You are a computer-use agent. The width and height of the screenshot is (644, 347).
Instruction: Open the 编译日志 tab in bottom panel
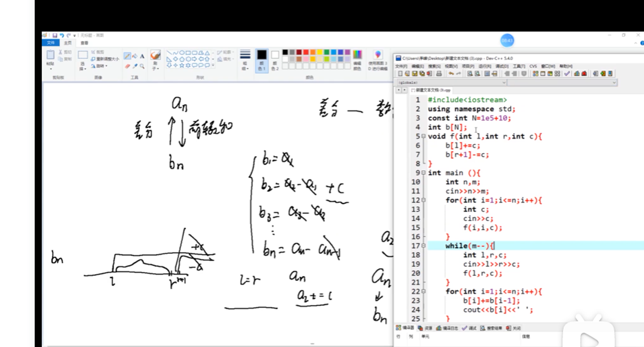coord(448,328)
